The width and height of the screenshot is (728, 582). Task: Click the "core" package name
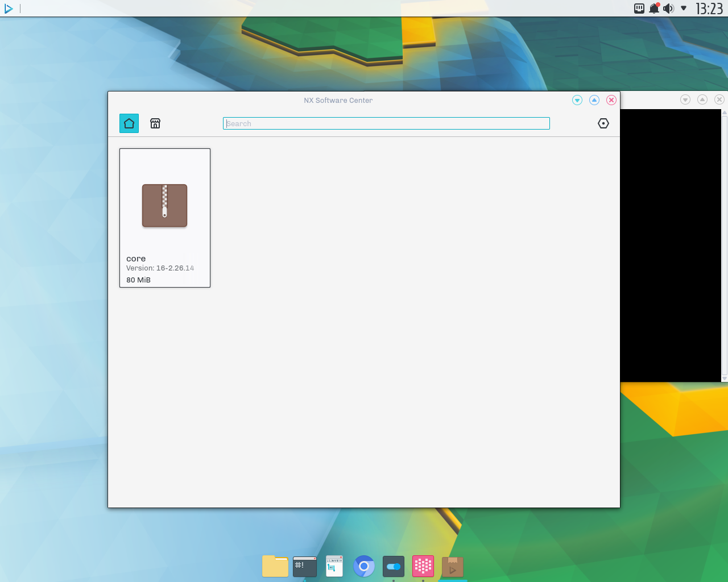pyautogui.click(x=136, y=259)
